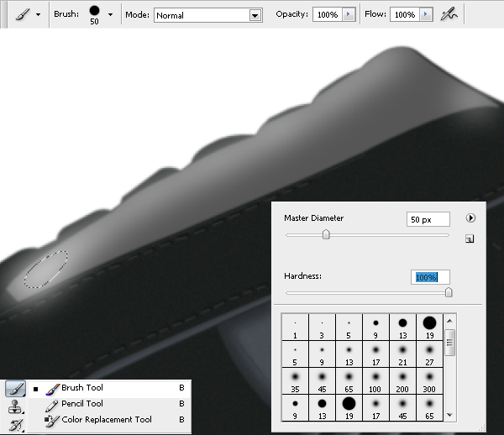Select the soft round 300 brush
Viewport: 504px width, 435px height.
(x=430, y=381)
